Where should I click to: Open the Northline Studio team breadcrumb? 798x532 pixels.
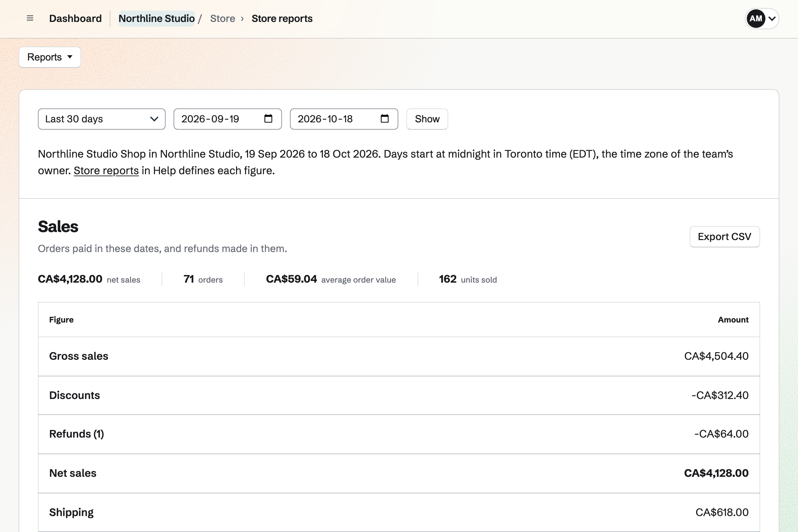(x=156, y=18)
